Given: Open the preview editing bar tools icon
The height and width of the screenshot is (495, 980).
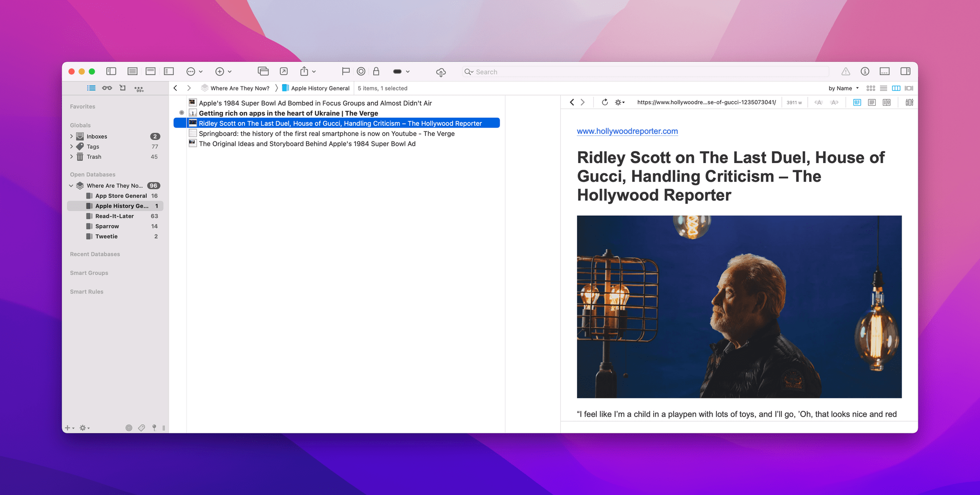Looking at the screenshot, I should (909, 102).
